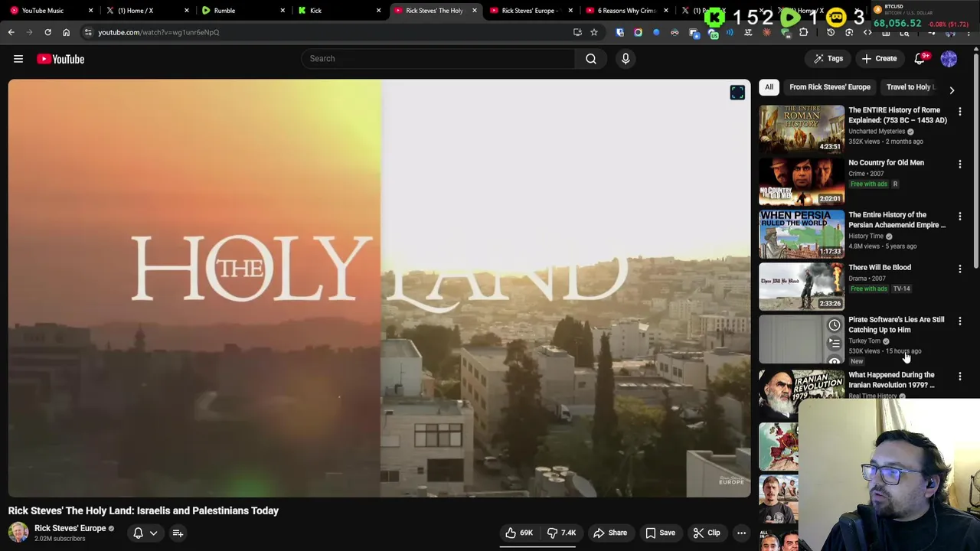The image size is (980, 551).
Task: Expand the subscription notification dropdown chevron
Action: 153,533
